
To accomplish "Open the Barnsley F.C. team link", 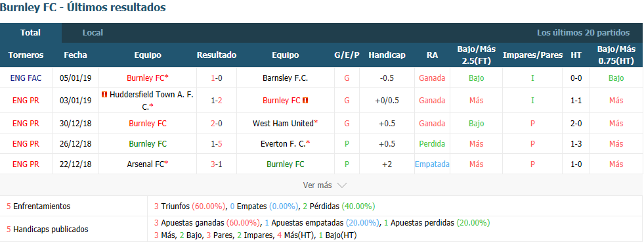I will (285, 78).
